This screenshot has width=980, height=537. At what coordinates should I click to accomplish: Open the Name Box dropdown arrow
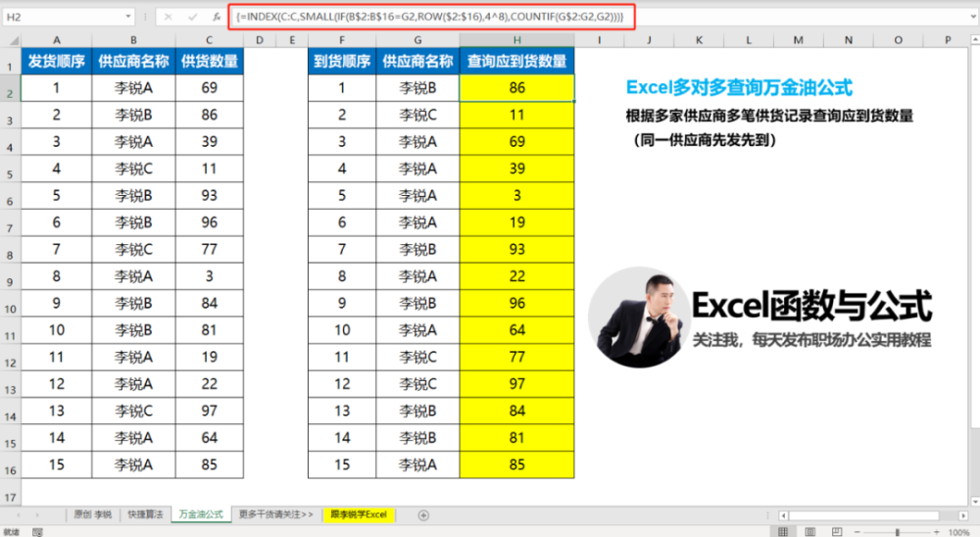tap(127, 17)
